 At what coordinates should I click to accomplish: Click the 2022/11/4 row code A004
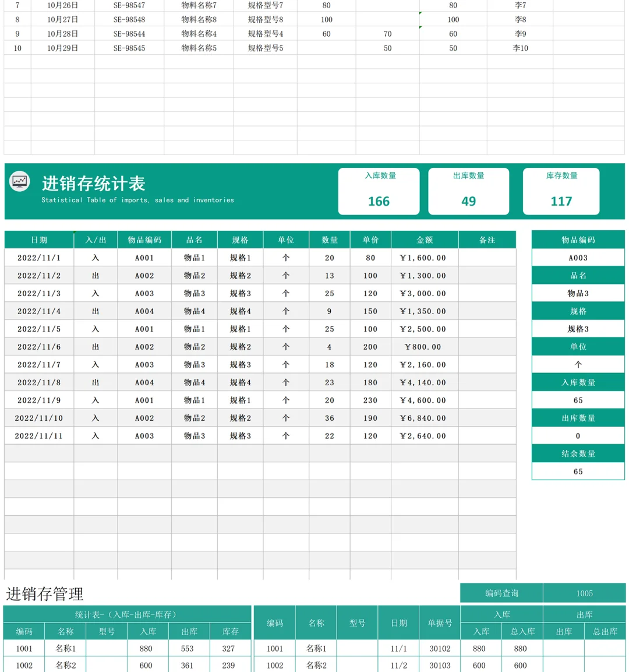144,311
